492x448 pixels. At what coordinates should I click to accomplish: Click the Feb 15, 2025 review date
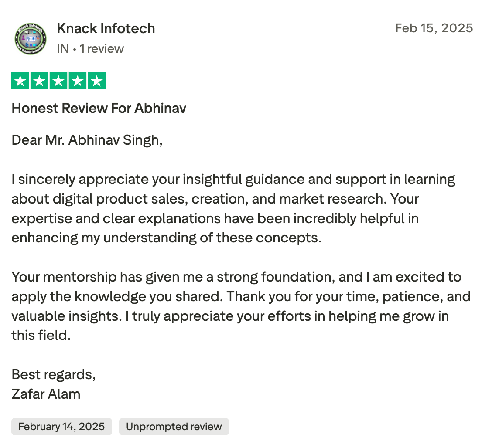click(x=434, y=28)
